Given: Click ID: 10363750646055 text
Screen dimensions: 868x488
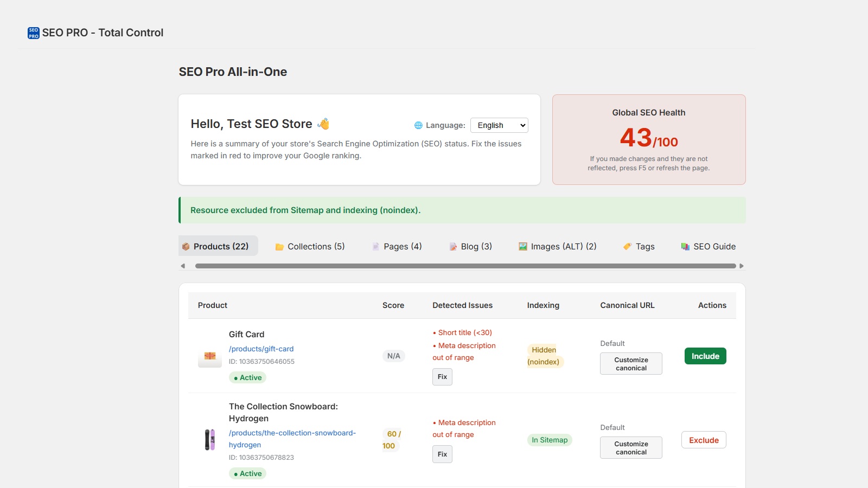Looking at the screenshot, I should 261,362.
